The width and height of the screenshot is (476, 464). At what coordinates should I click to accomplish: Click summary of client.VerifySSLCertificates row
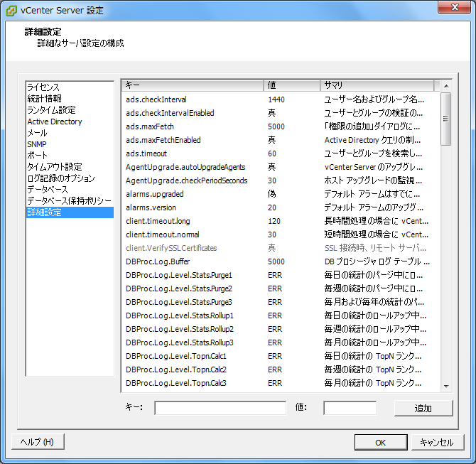[376, 248]
